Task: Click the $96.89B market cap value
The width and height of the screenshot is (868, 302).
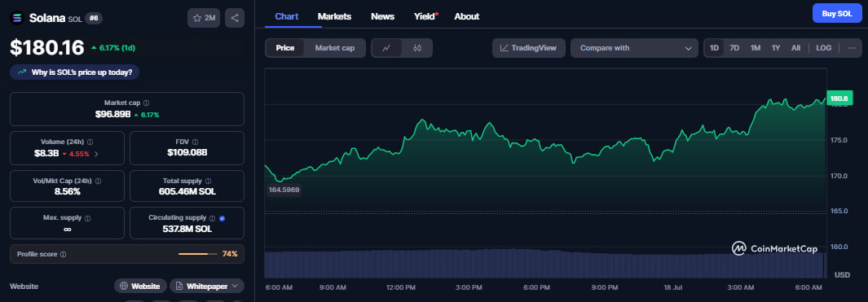Action: click(x=113, y=115)
